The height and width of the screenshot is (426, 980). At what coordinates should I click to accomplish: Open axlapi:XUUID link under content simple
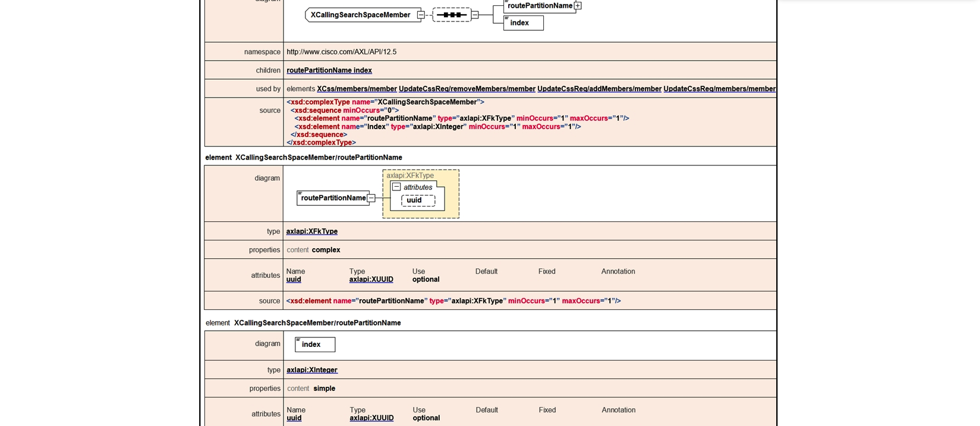[x=371, y=418]
